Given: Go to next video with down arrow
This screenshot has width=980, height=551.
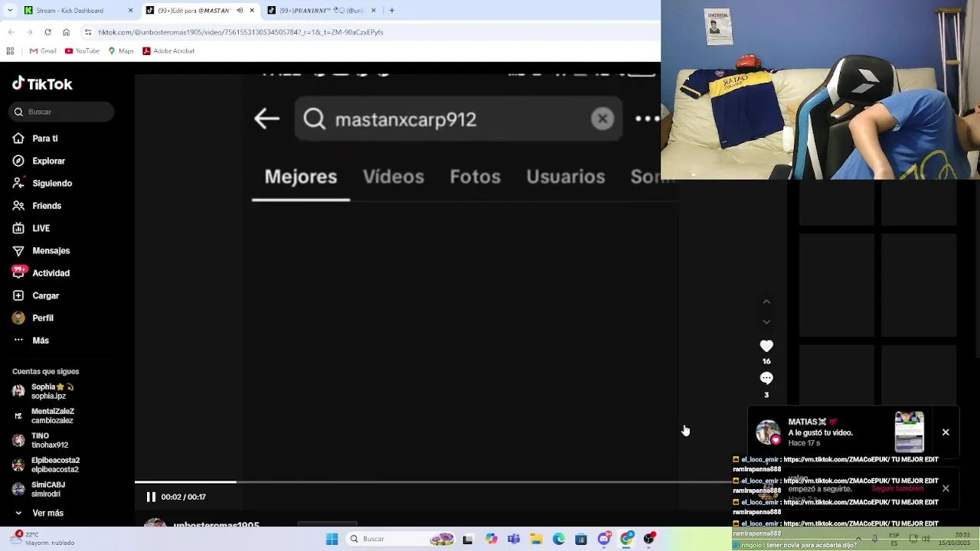Looking at the screenshot, I should (766, 322).
